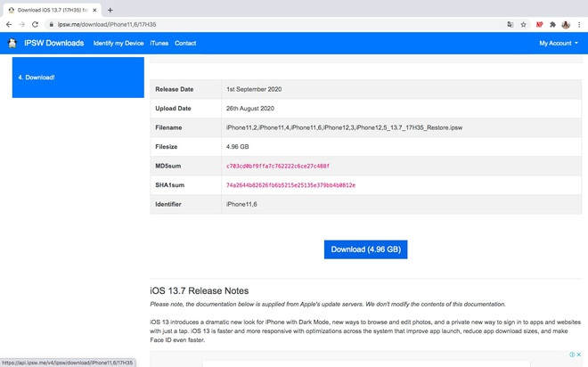
Task: Reload the page with the refresh icon
Action: click(35, 24)
